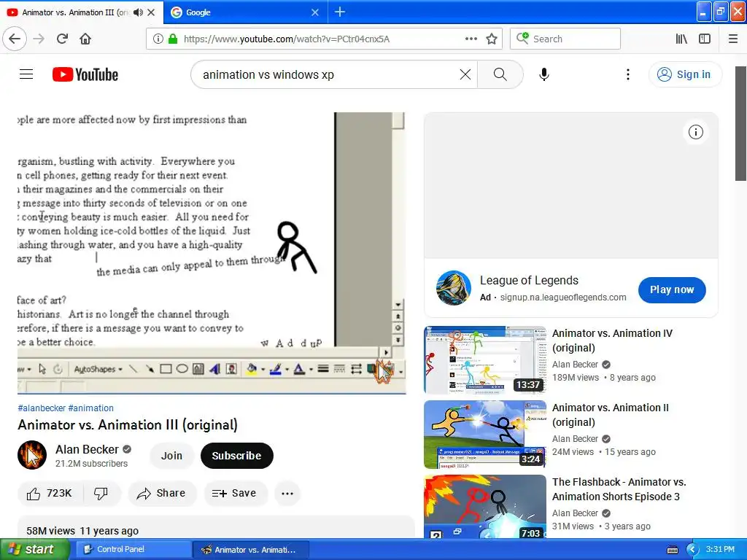
Task: Click the browser forward arrow
Action: pyautogui.click(x=39, y=39)
